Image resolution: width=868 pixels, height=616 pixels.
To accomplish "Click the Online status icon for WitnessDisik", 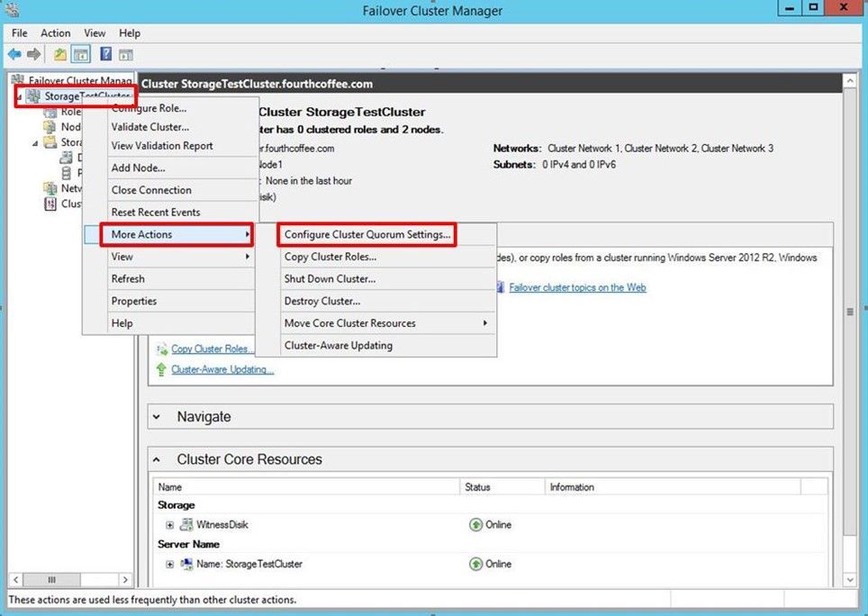I will (475, 525).
